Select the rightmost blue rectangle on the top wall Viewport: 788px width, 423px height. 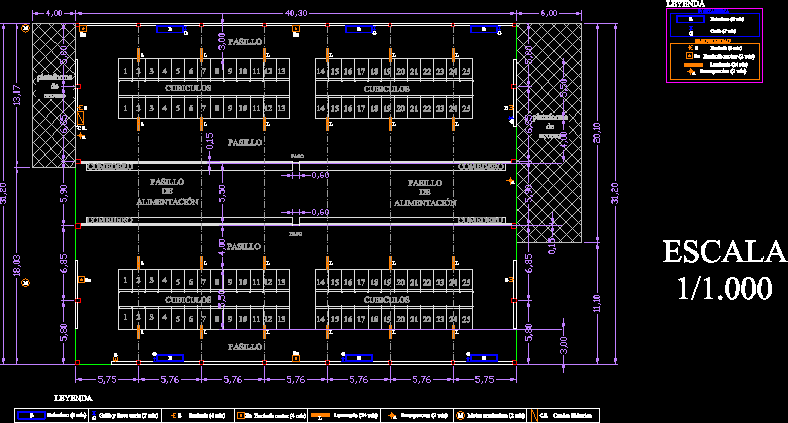point(484,29)
